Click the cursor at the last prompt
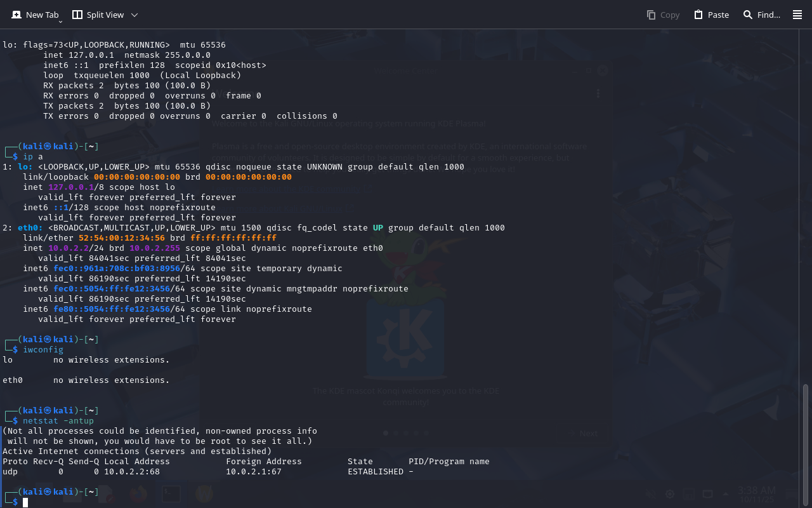 click(x=25, y=502)
